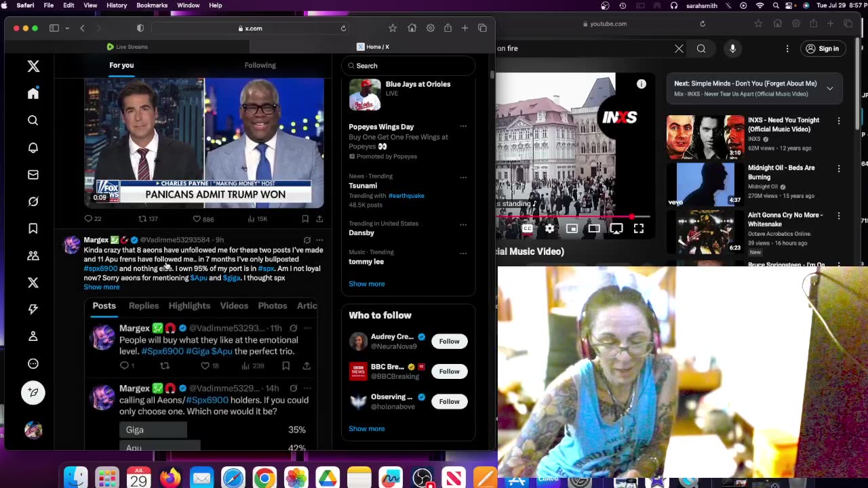Toggle Safari sidebar in X window
This screenshot has width=868, height=488.
pos(54,28)
